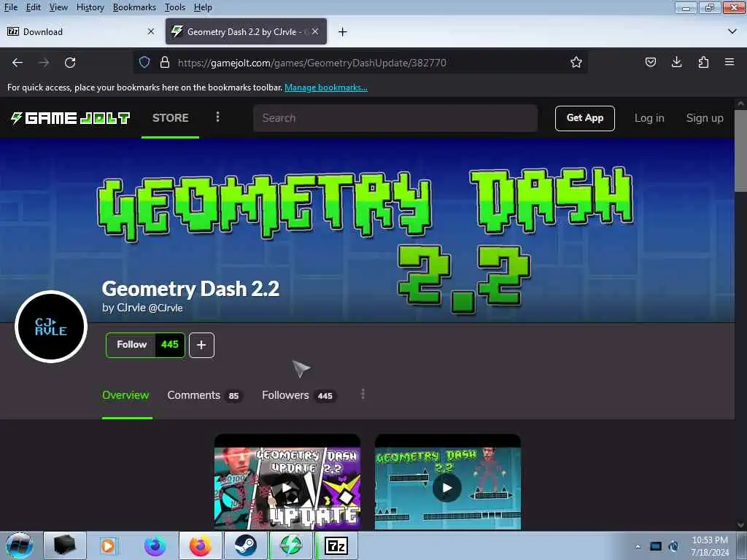Image resolution: width=747 pixels, height=560 pixels.
Task: Open the STORE navigation tab
Action: 170,117
